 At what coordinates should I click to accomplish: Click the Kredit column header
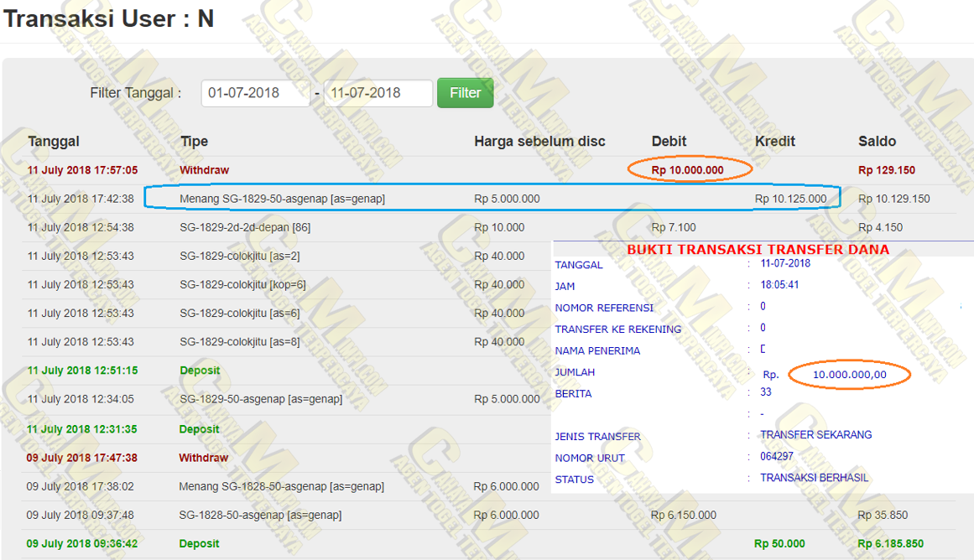[775, 141]
